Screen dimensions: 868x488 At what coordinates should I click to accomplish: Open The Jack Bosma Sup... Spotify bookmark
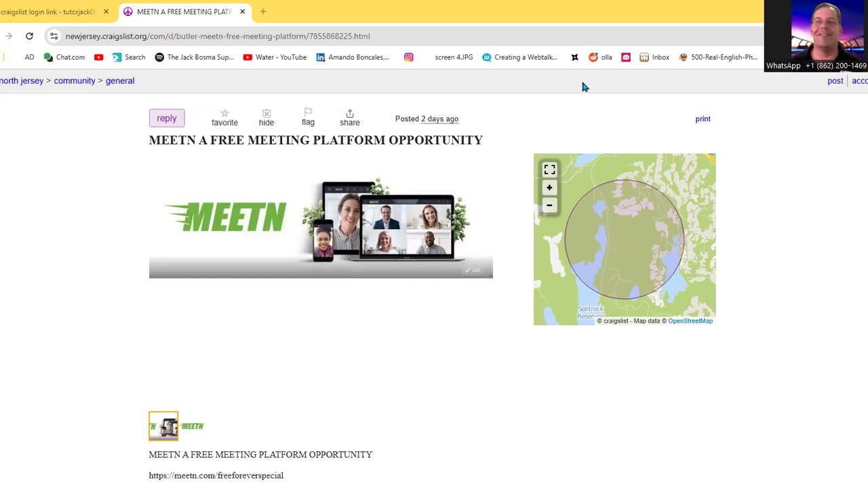(194, 57)
